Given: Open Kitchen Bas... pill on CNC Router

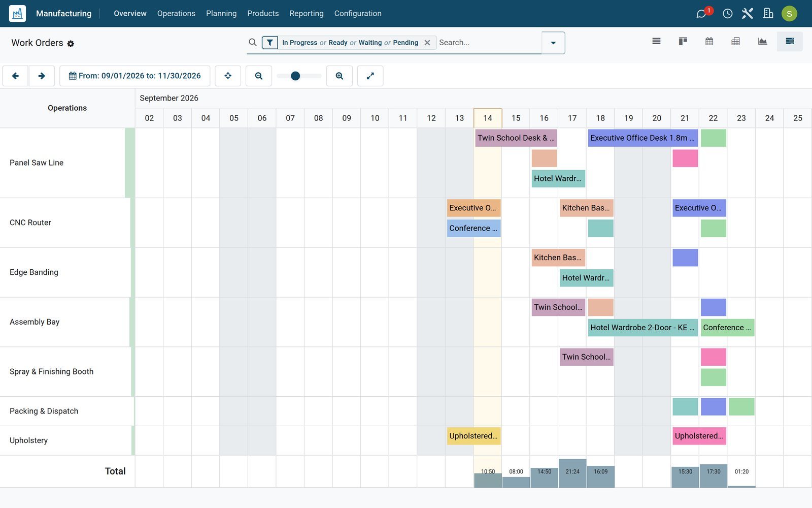Looking at the screenshot, I should coord(587,208).
